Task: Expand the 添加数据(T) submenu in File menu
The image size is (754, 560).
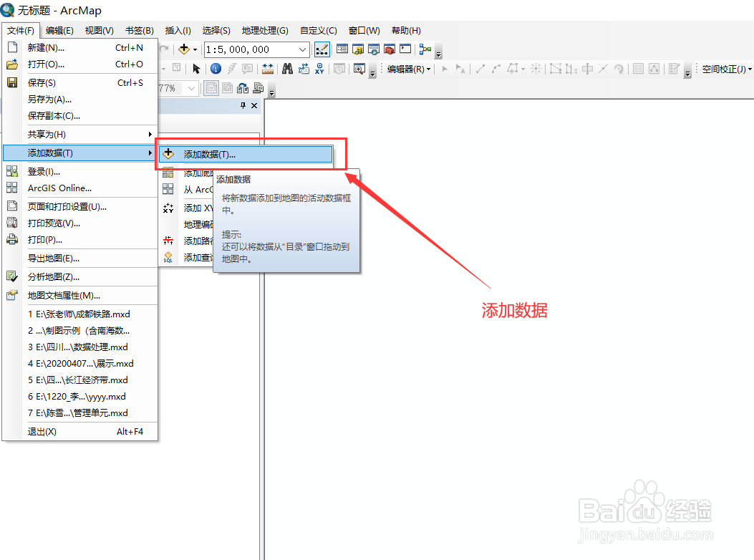Action: tap(80, 153)
